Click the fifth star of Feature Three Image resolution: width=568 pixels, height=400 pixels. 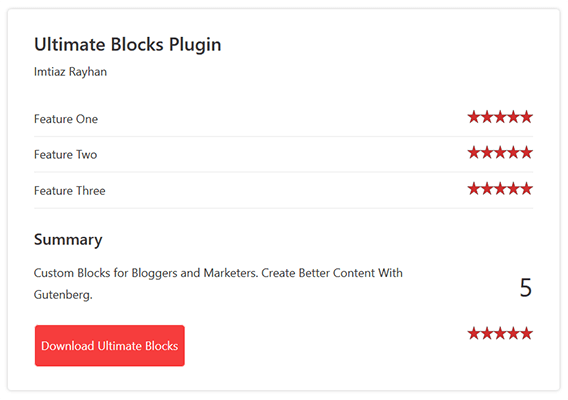click(526, 189)
